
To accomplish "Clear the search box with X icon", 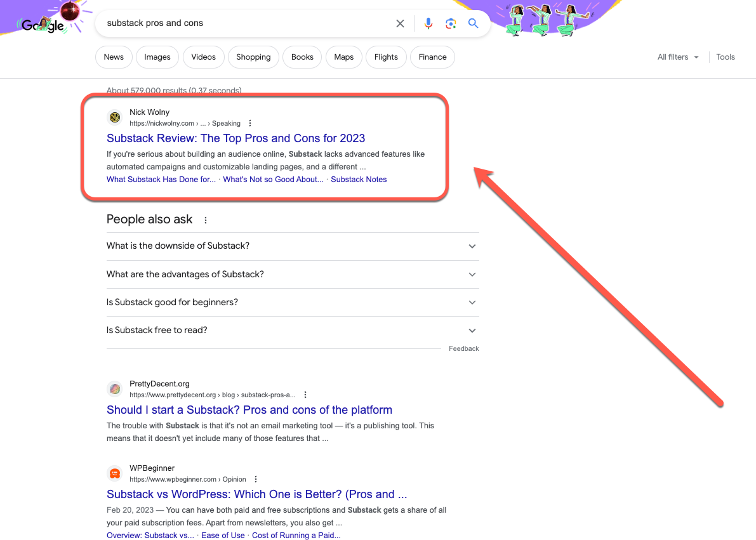I will tap(400, 23).
